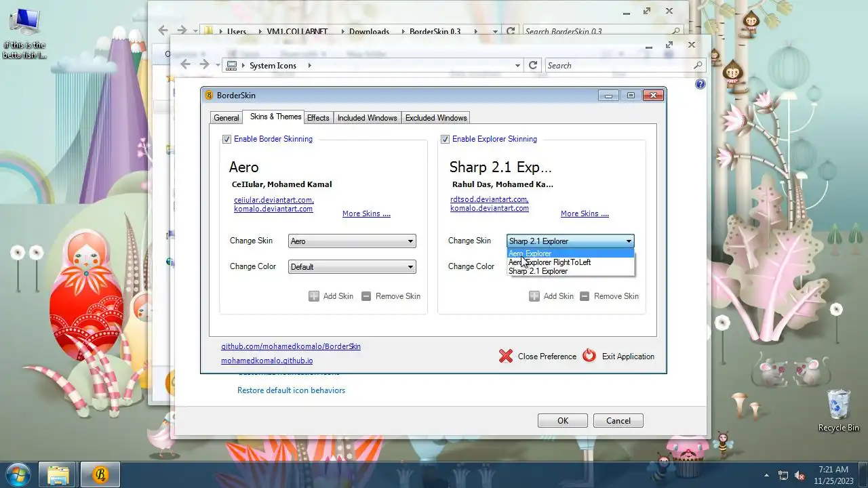Image resolution: width=868 pixels, height=488 pixels.
Task: Click the Downloads breadcrumb in the BorderSkin 0.3 window
Action: (370, 31)
